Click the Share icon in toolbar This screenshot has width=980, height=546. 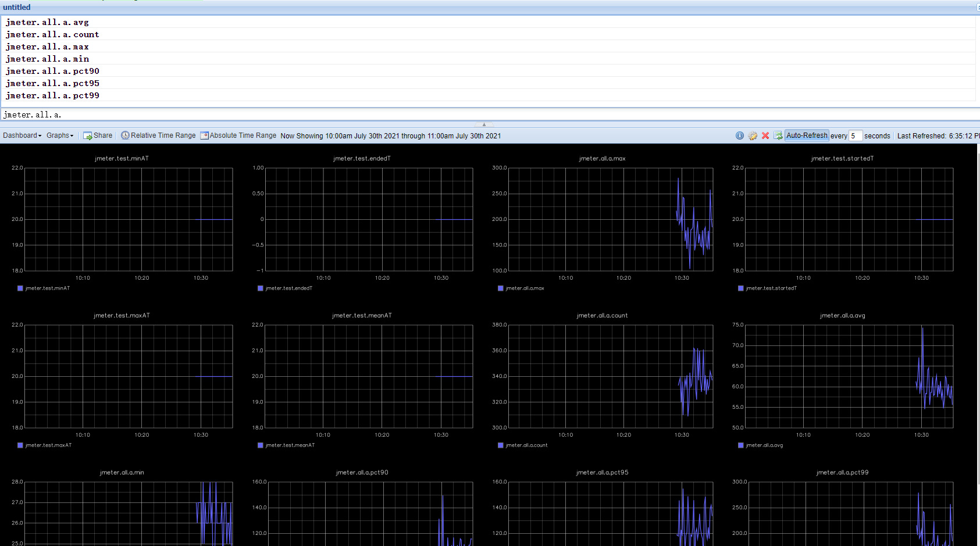click(88, 135)
